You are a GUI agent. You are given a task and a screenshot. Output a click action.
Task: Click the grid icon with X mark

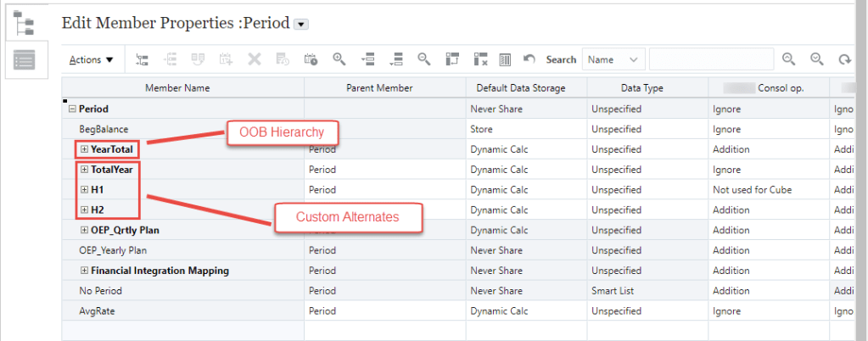(x=479, y=59)
